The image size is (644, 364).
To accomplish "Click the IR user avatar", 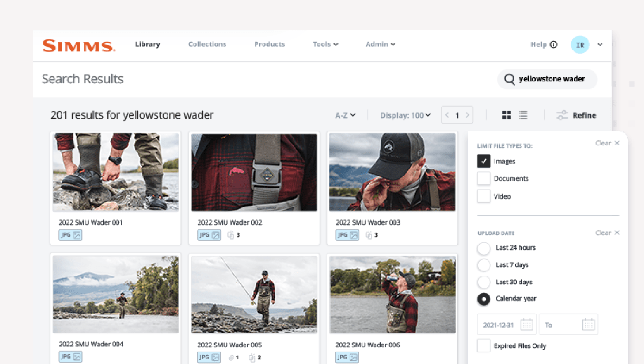I will coord(580,45).
